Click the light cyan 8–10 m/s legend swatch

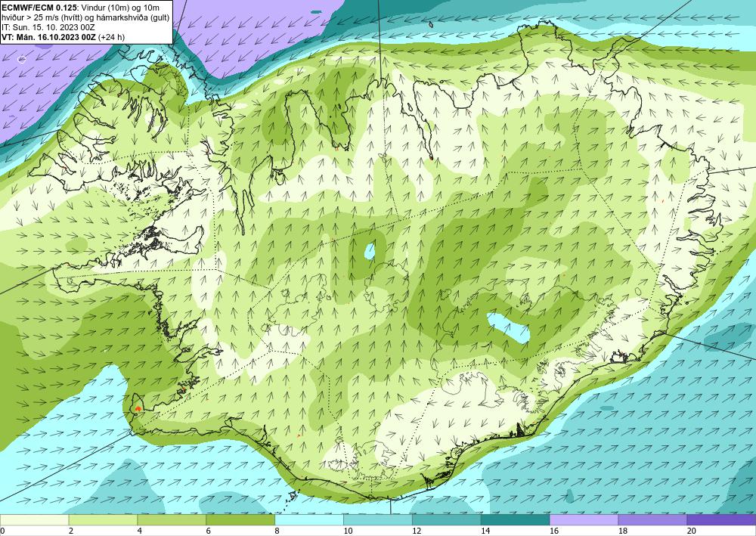tap(309, 520)
